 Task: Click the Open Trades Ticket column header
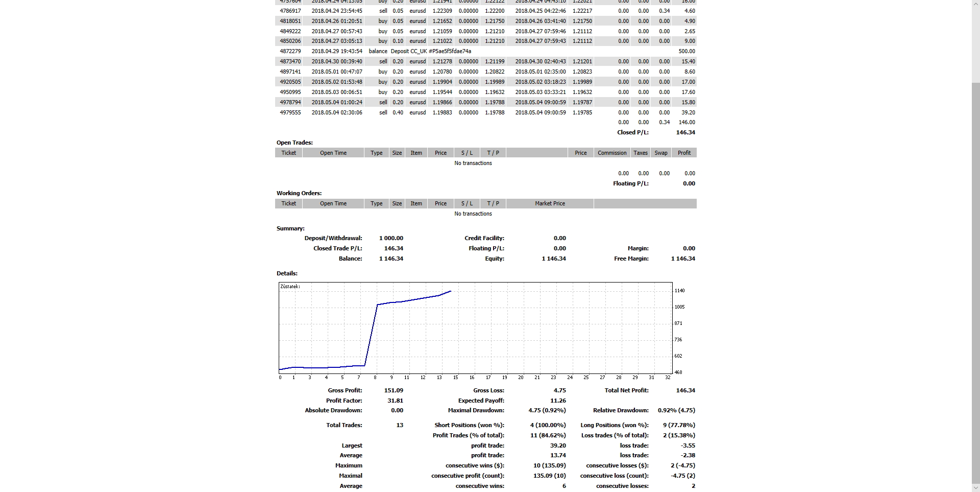289,153
